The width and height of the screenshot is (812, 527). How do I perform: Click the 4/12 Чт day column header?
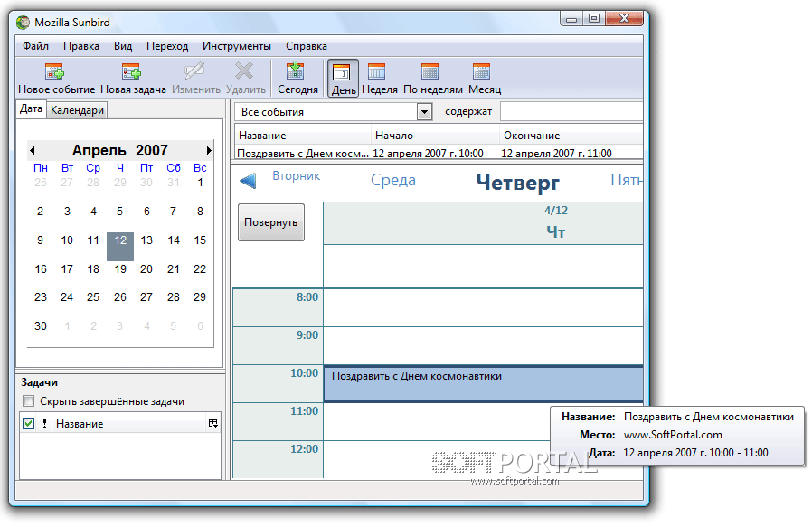point(483,223)
